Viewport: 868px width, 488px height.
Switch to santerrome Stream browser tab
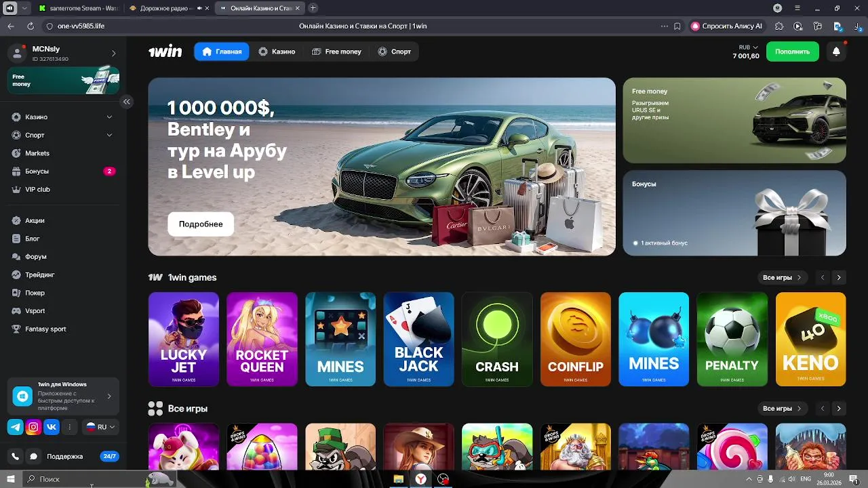78,8
